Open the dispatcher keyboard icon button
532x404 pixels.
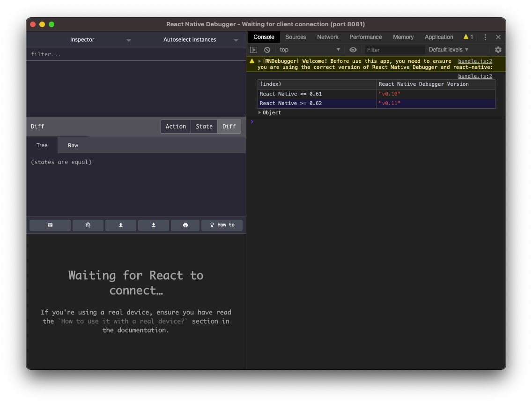click(50, 225)
